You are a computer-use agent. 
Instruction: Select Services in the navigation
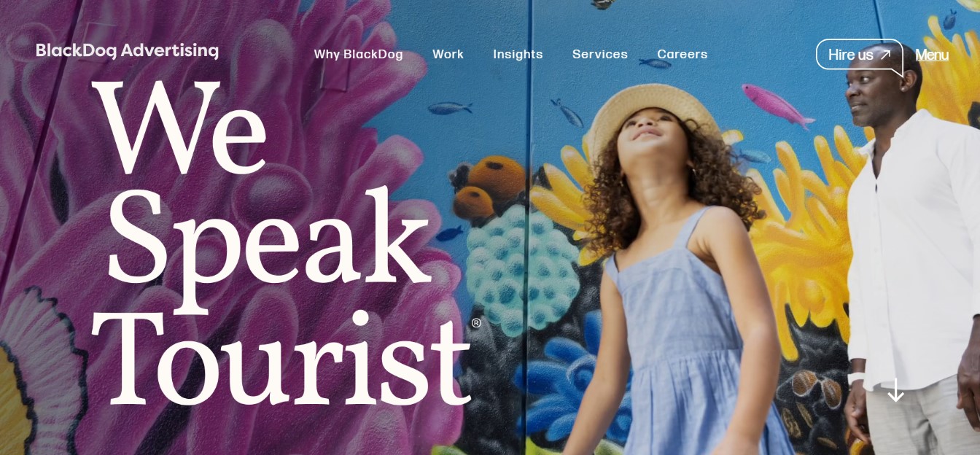599,54
